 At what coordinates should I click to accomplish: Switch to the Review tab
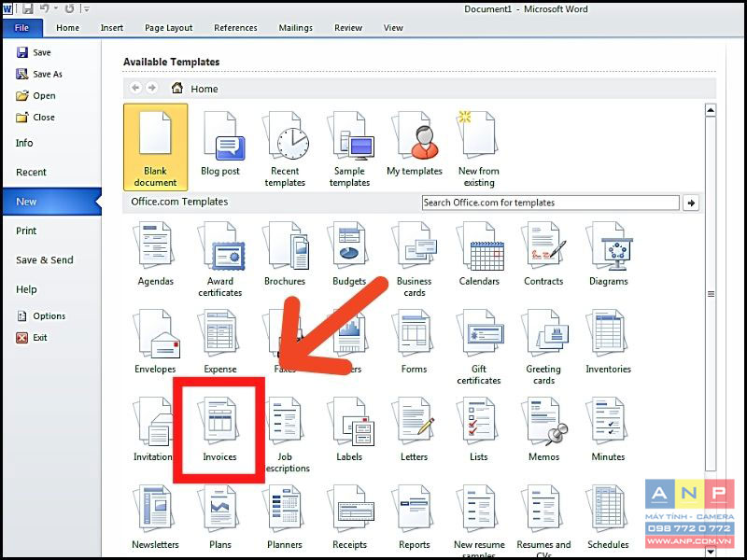coord(348,28)
